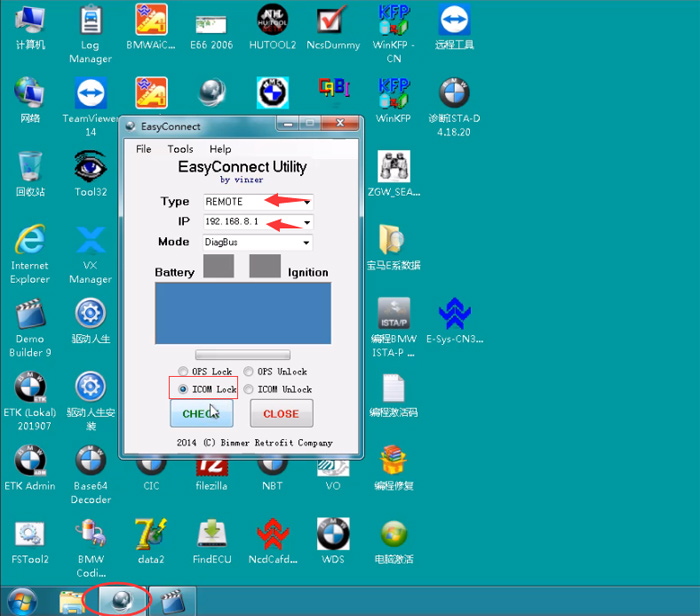Launch BMWAiCoder desktop shortcut
The width and height of the screenshot is (700, 616).
(x=151, y=27)
